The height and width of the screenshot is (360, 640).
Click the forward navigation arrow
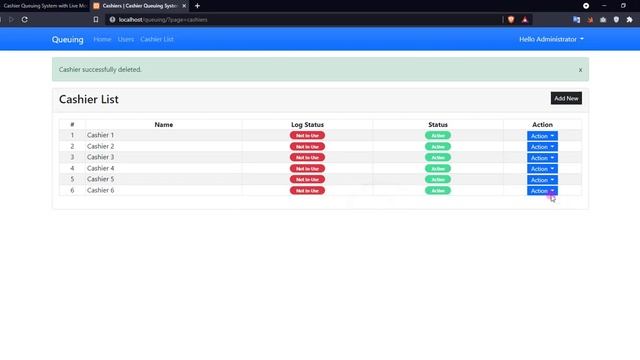tap(11, 19)
